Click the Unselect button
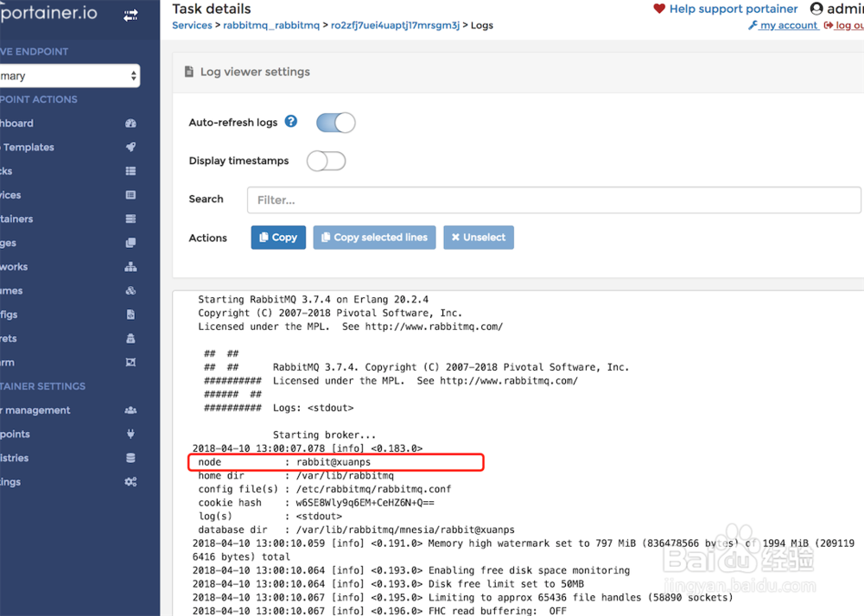Image resolution: width=864 pixels, height=616 pixels. coord(479,238)
